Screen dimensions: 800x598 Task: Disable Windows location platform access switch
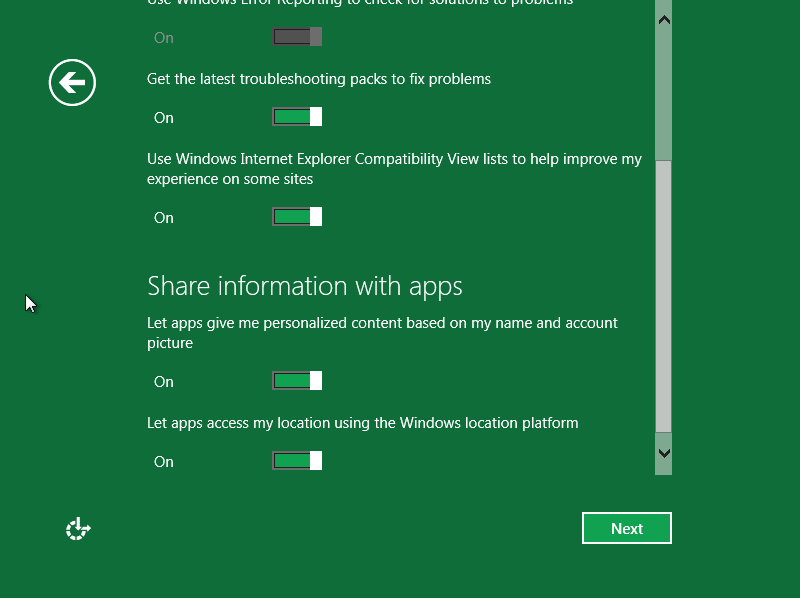pyautogui.click(x=297, y=461)
